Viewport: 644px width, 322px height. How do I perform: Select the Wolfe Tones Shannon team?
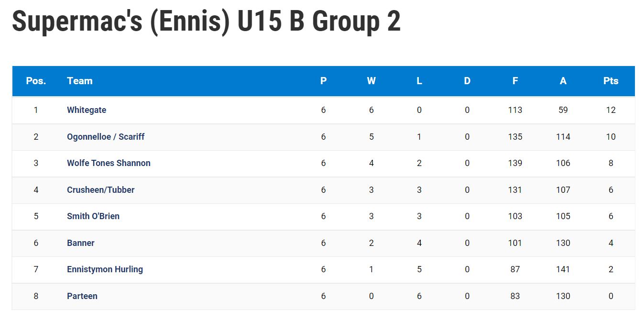point(109,163)
